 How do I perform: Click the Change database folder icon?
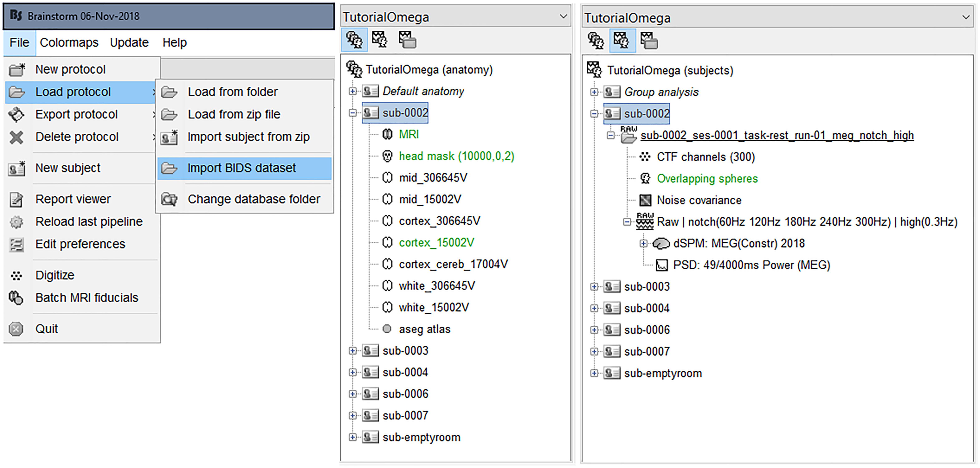[169, 199]
